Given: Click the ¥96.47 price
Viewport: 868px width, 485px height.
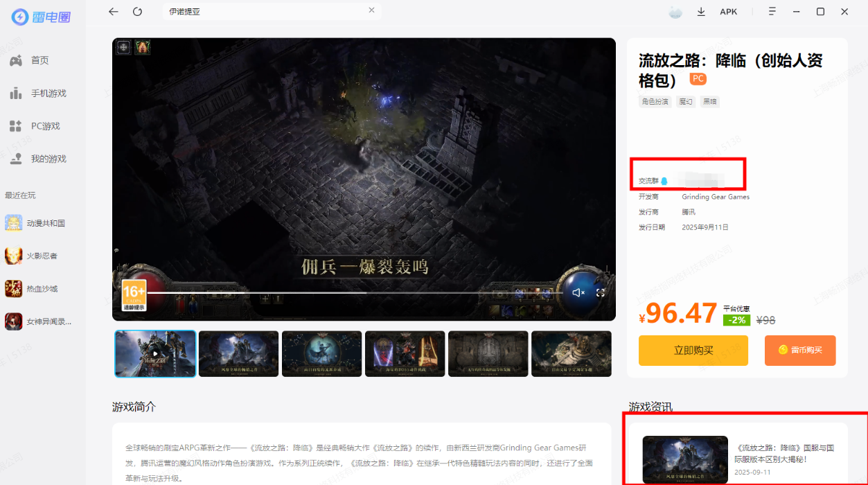Looking at the screenshot, I should pos(677,314).
